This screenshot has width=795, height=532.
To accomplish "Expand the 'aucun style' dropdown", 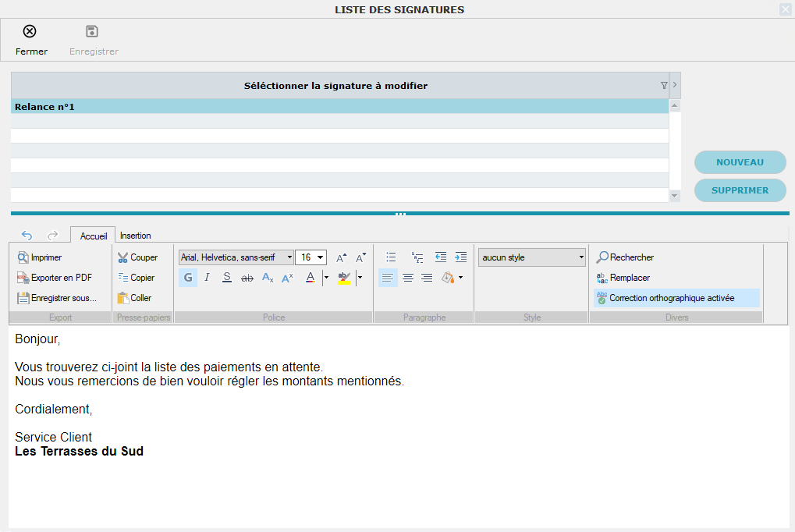I will pos(581,257).
